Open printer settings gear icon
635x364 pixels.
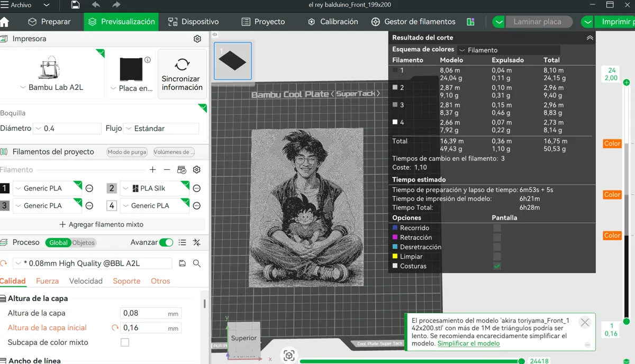[x=197, y=39]
